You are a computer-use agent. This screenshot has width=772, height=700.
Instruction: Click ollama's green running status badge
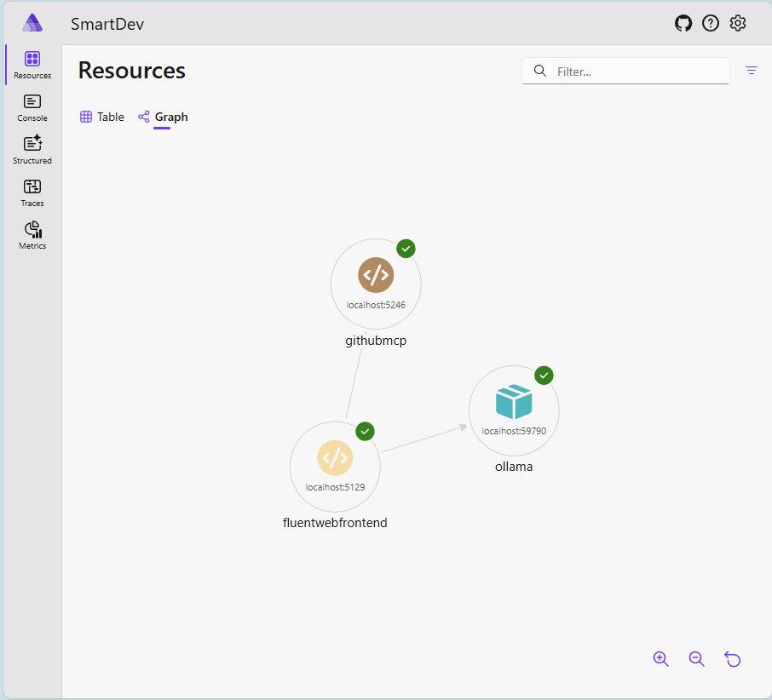tap(544, 376)
